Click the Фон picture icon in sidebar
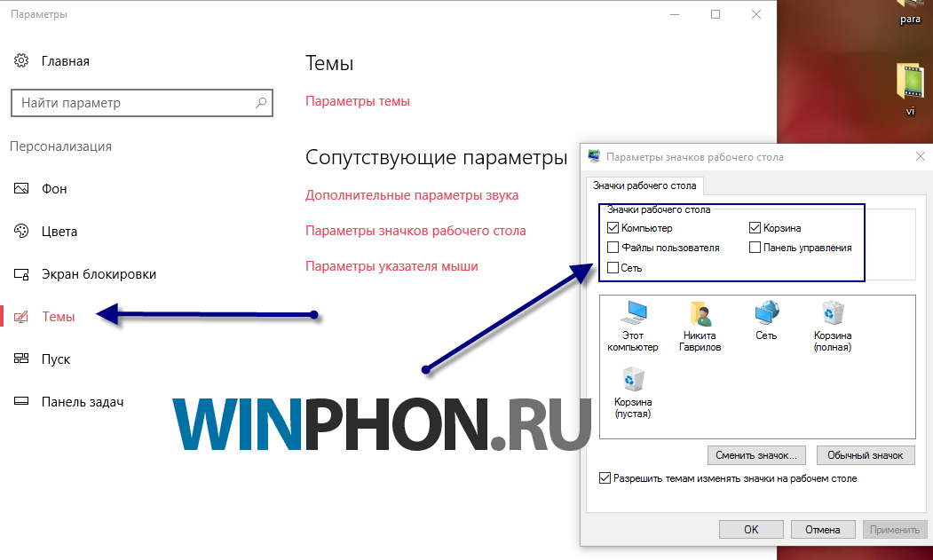This screenshot has width=933, height=560. (21, 189)
